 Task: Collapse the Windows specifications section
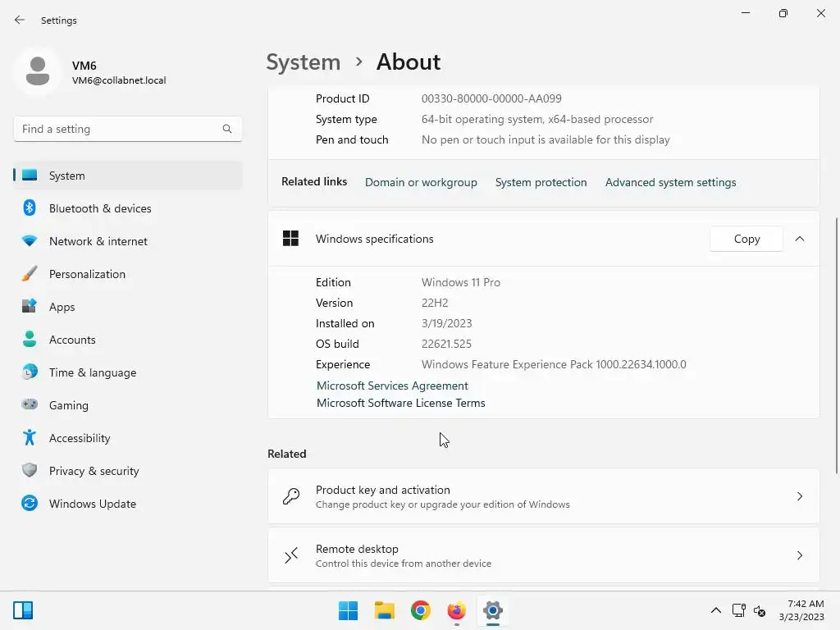click(800, 239)
